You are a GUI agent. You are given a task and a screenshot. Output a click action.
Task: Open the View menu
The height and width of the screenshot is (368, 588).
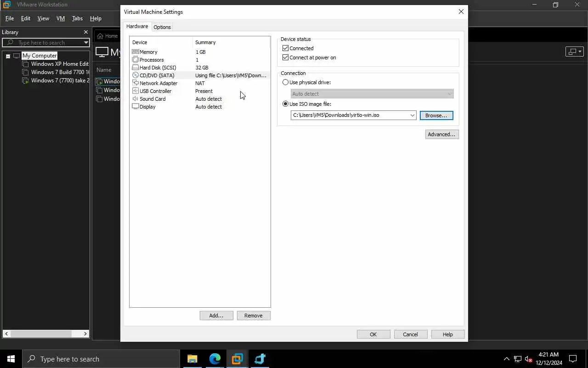click(43, 18)
